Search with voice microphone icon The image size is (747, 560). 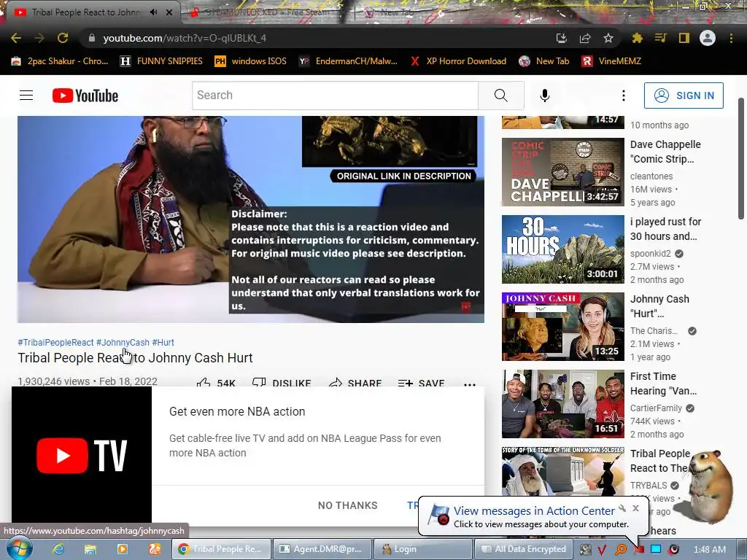click(544, 96)
